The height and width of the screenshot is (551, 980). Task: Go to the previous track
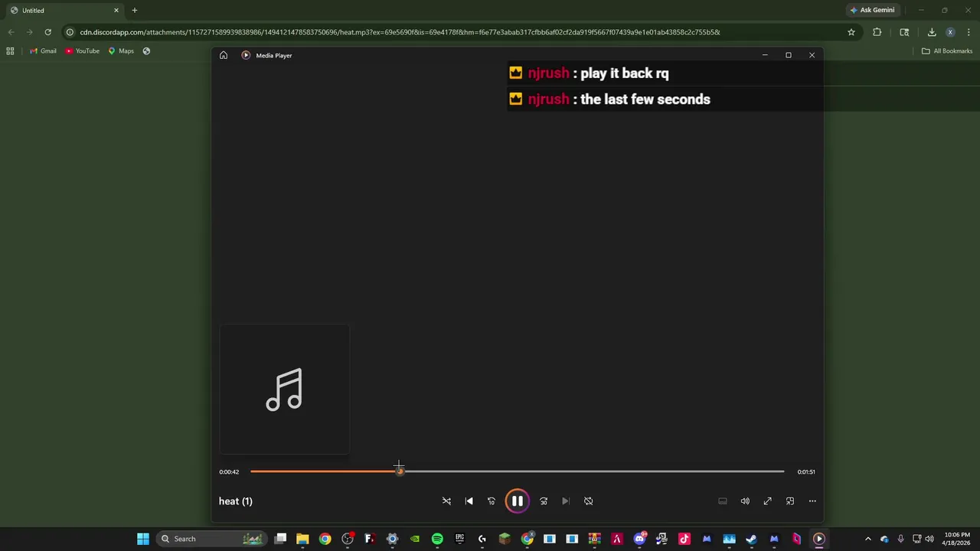pyautogui.click(x=469, y=501)
